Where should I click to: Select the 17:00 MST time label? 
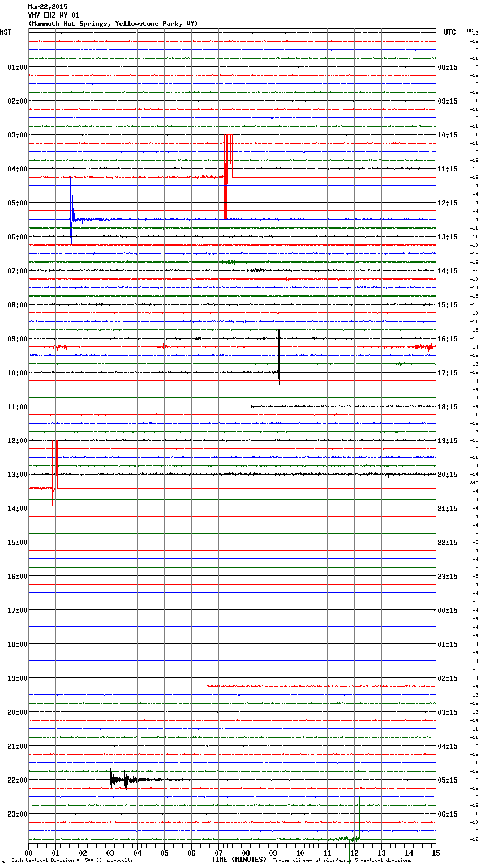click(x=18, y=611)
